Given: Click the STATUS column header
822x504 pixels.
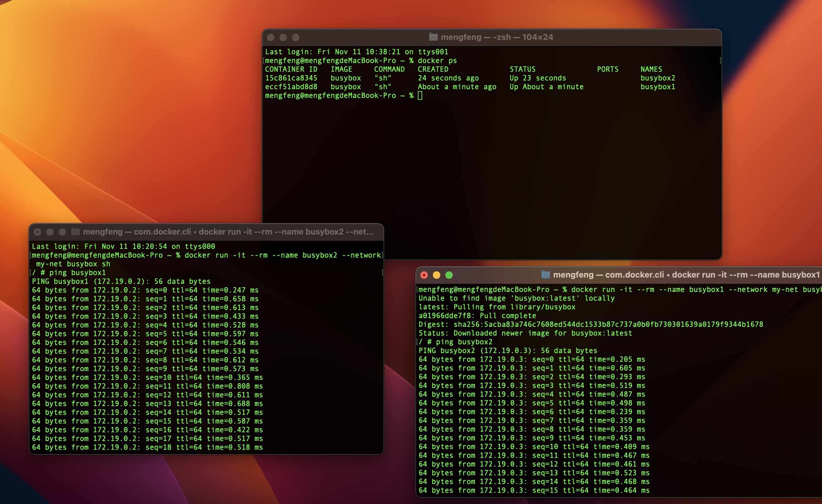Looking at the screenshot, I should pyautogui.click(x=522, y=69).
